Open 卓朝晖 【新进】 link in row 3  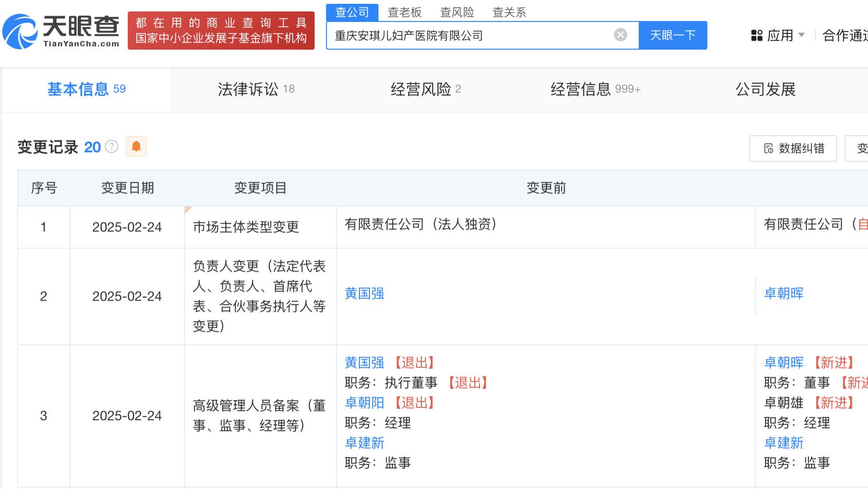pos(784,363)
